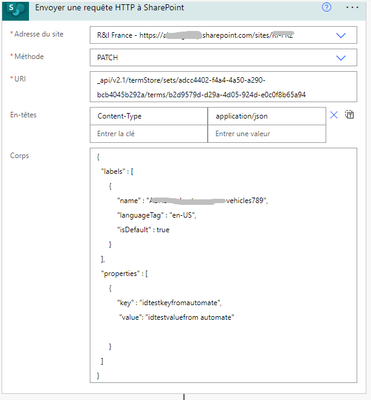
Task: Click the application/json header value
Action: [x=267, y=116]
